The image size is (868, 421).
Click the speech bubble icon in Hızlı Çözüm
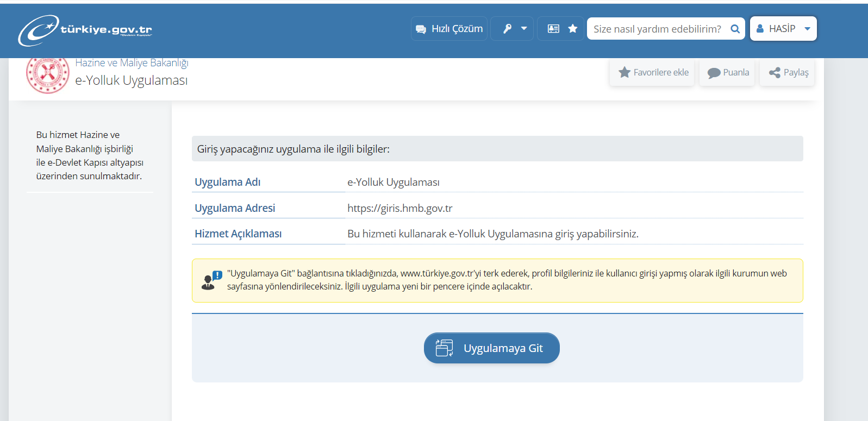point(421,29)
